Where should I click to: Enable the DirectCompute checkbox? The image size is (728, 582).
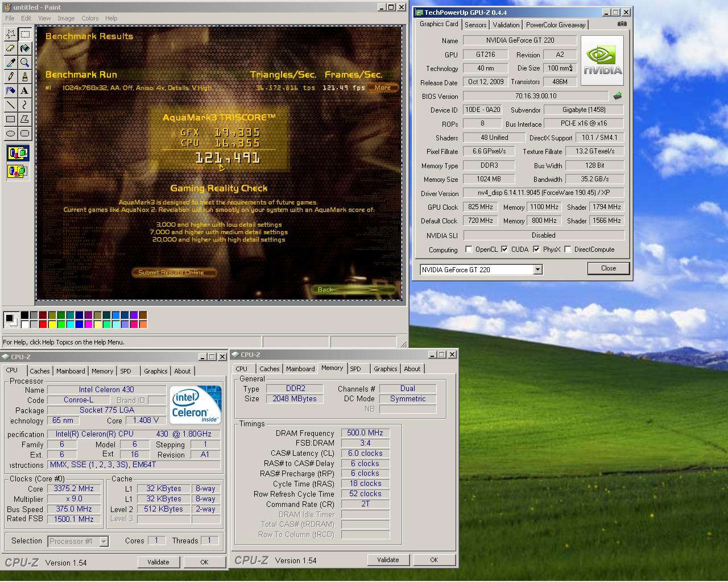point(568,250)
